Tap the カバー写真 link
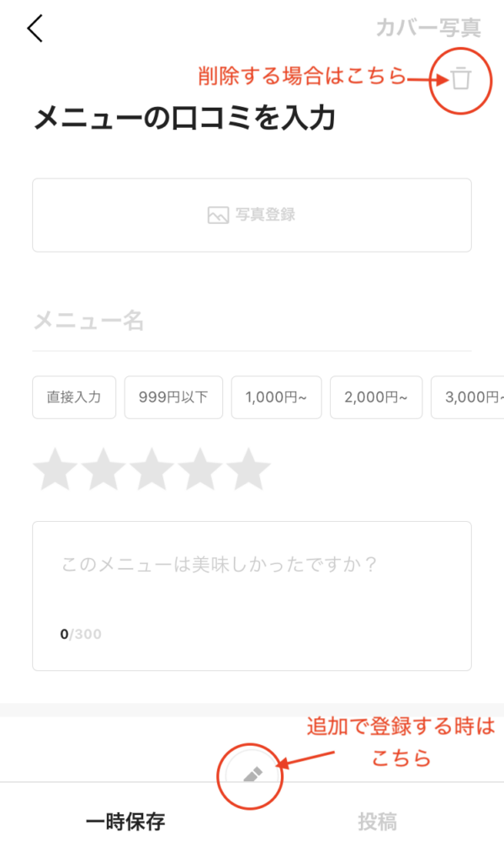 (x=429, y=28)
